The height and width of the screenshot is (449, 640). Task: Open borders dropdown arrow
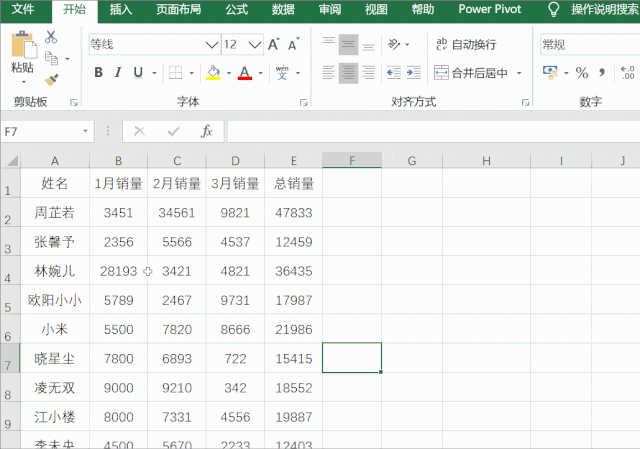pos(191,73)
